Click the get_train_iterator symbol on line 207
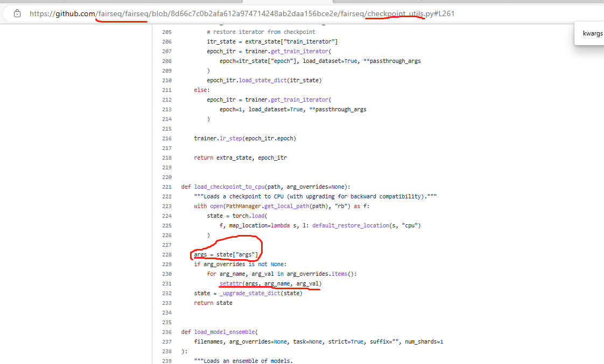The image size is (604, 364). coord(299,51)
